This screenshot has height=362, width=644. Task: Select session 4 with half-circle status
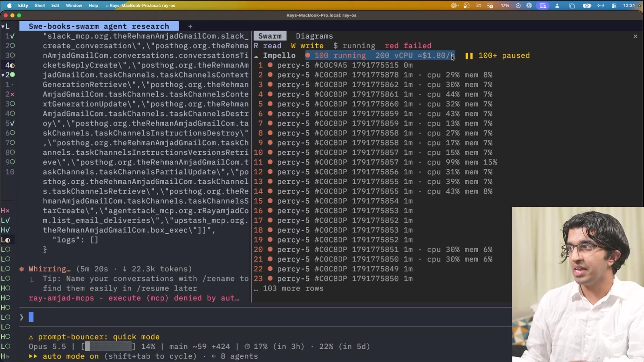coord(10,65)
